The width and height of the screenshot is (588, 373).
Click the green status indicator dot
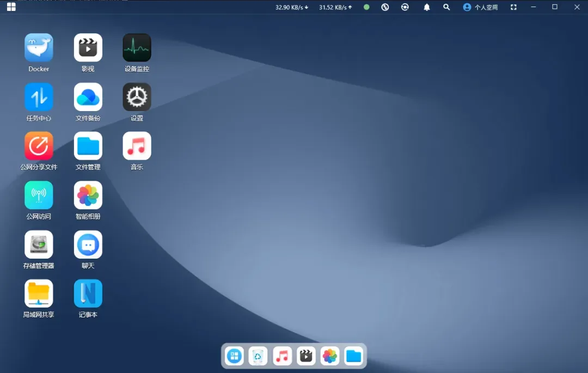pyautogui.click(x=366, y=7)
